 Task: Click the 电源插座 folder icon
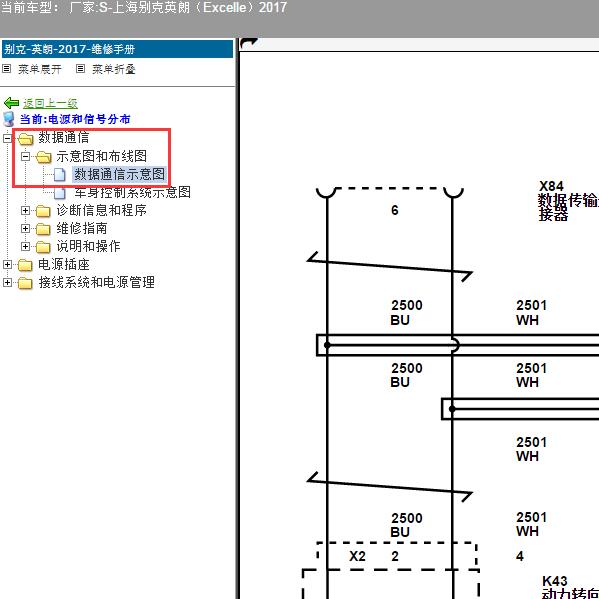pyautogui.click(x=25, y=265)
